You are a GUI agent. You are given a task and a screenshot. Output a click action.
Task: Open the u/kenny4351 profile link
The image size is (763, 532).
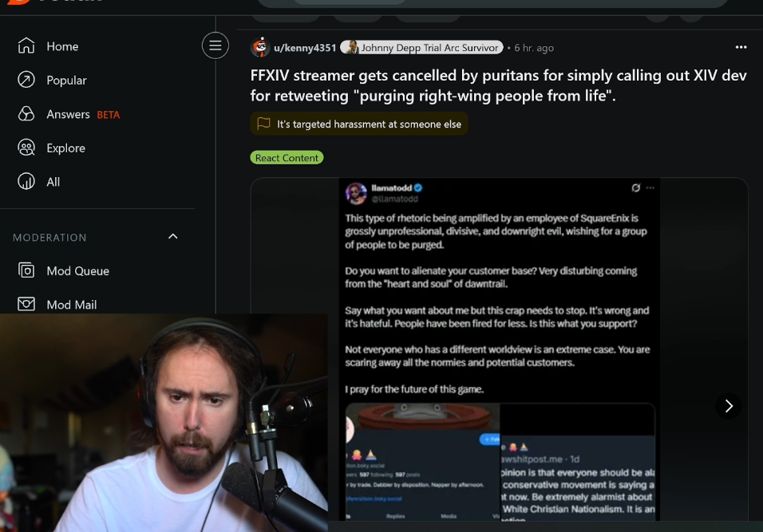(305, 48)
